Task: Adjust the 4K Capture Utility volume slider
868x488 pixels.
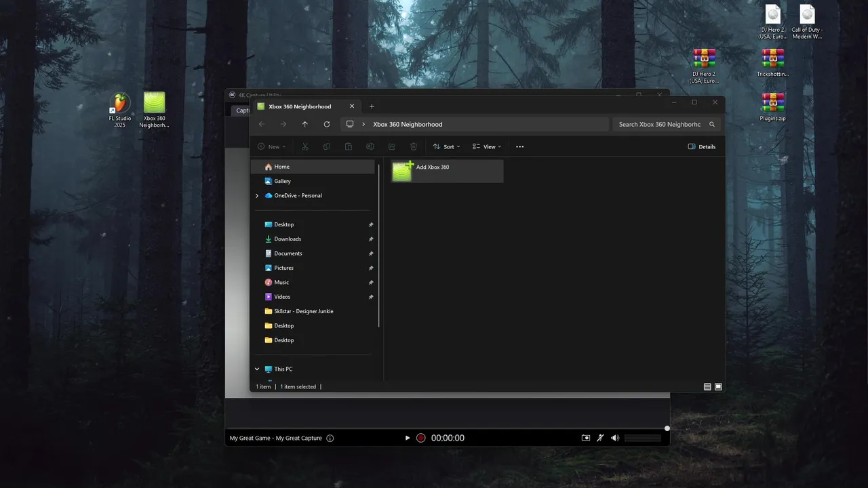Action: tap(642, 438)
